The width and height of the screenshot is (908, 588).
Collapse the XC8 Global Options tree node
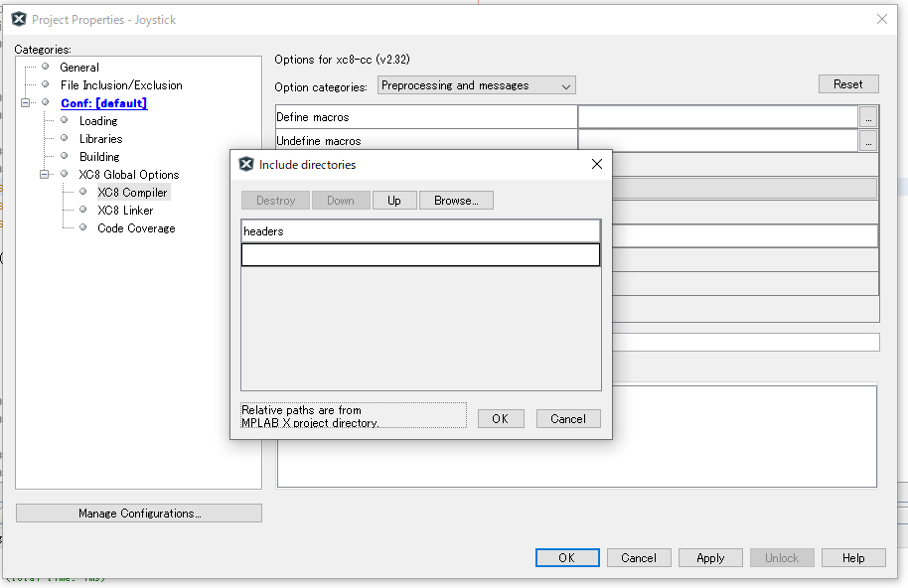(x=44, y=174)
